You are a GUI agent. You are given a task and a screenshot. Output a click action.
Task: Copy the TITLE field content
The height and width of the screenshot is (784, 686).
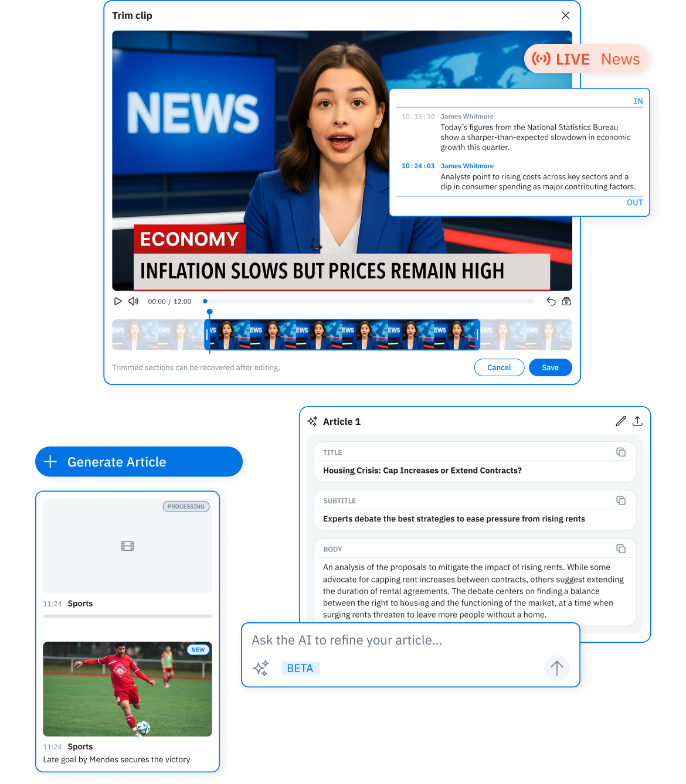(x=621, y=452)
